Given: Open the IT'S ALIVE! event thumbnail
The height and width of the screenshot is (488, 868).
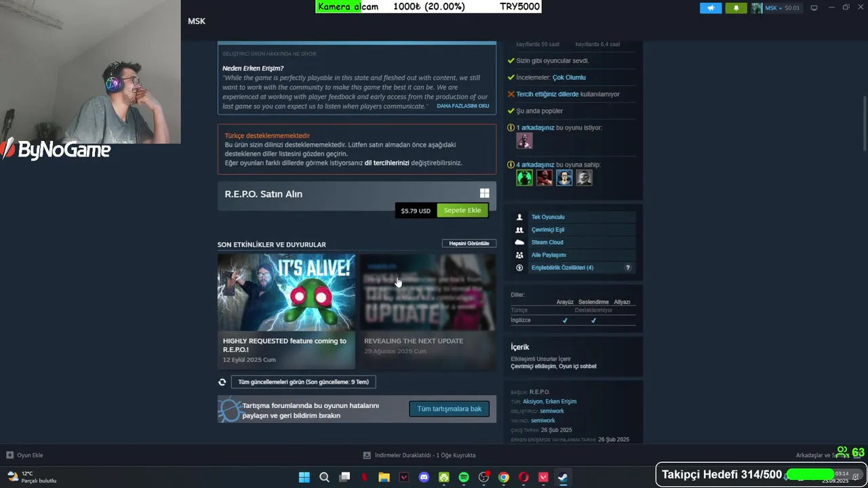Looking at the screenshot, I should (286, 292).
